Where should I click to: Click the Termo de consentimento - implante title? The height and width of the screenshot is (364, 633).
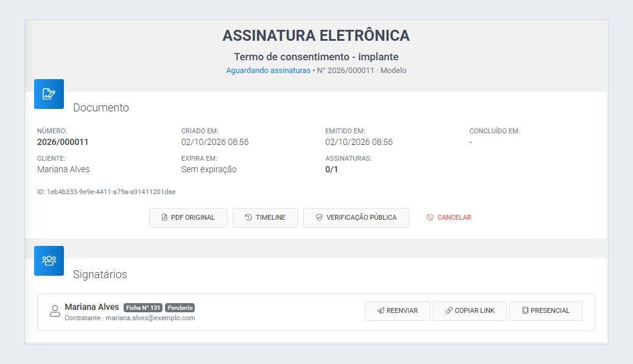[316, 57]
